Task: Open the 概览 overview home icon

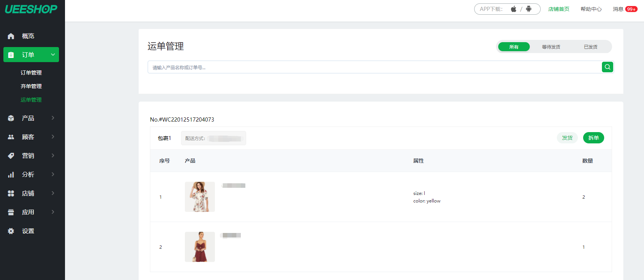Action: 11,36
